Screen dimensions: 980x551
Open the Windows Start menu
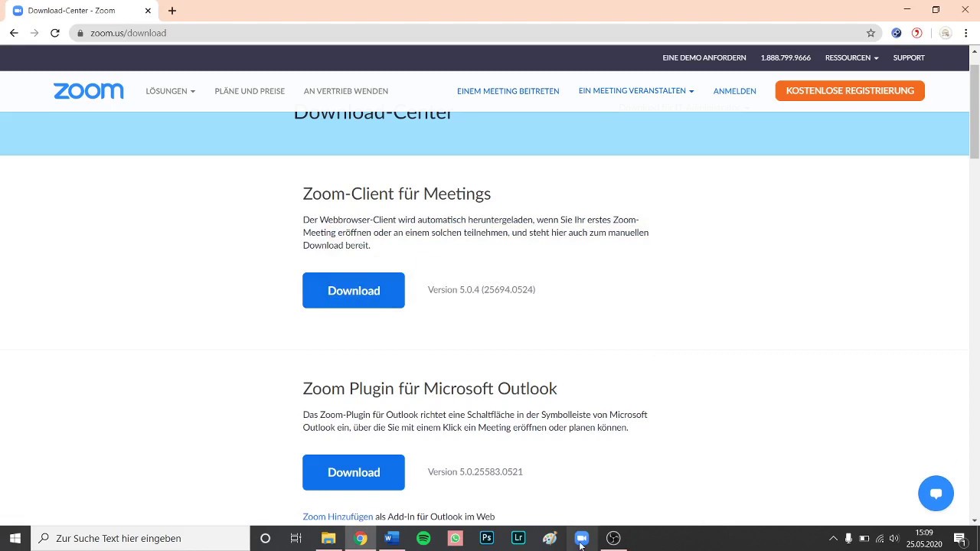pyautogui.click(x=15, y=538)
